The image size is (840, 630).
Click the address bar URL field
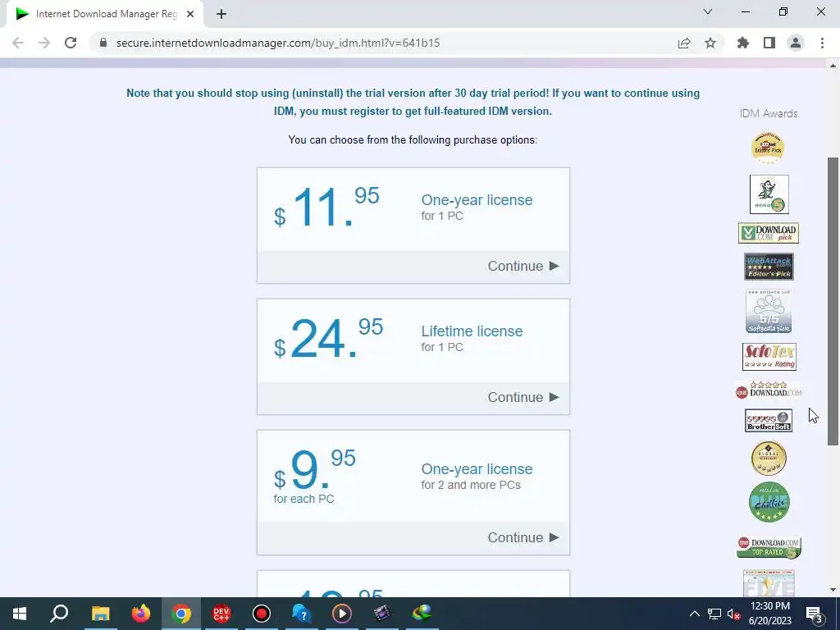click(x=278, y=43)
